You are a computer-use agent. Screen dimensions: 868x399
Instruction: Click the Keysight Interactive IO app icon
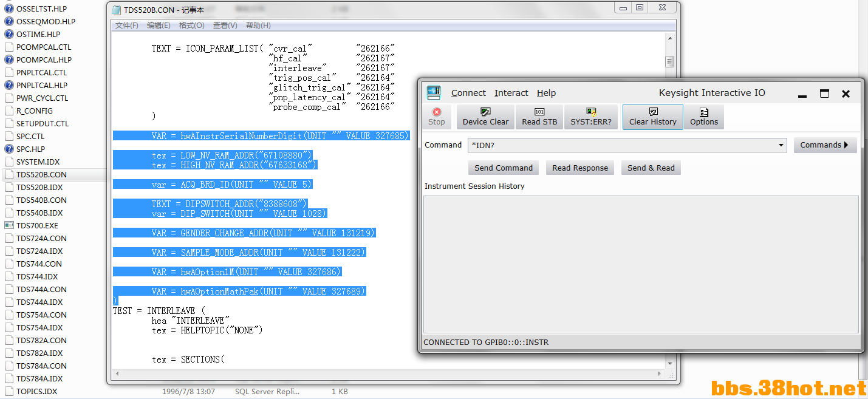coord(433,93)
